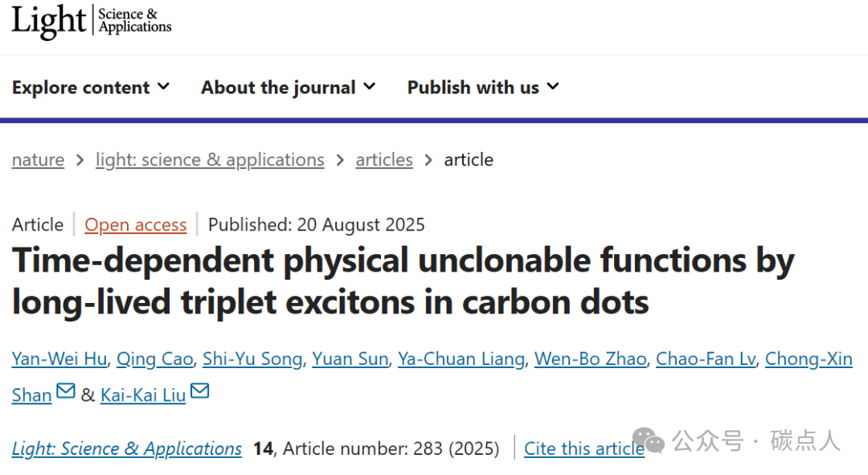Click the email envelope icon after Chong-Xin Shan
The image size is (868, 475).
[x=66, y=391]
